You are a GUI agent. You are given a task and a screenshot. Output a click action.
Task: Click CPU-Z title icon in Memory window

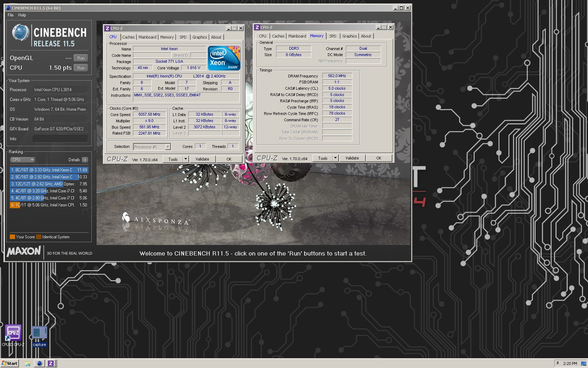click(257, 27)
